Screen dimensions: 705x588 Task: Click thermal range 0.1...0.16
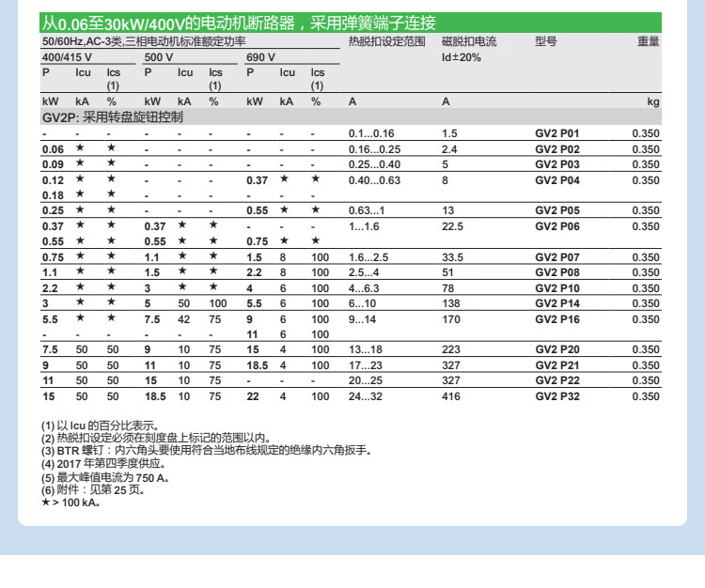(371, 133)
